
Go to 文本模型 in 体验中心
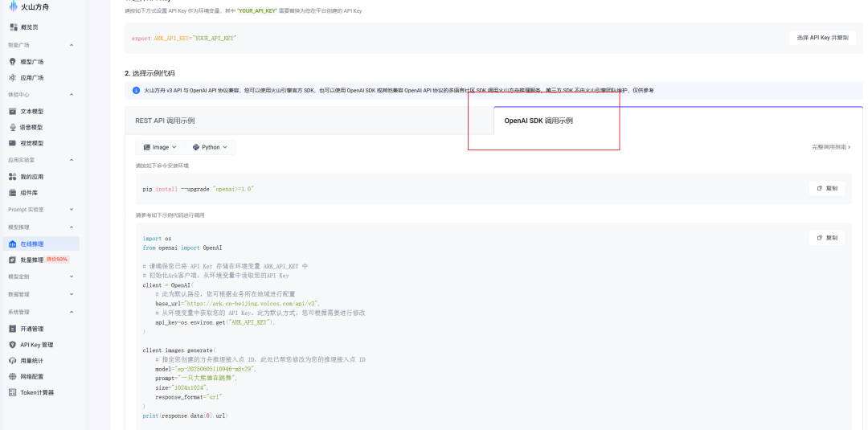(x=31, y=111)
